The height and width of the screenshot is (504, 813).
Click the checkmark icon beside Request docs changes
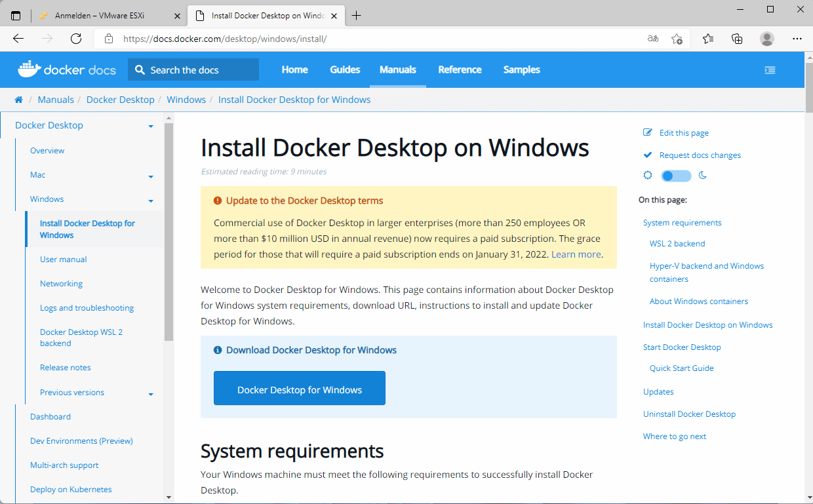point(647,155)
